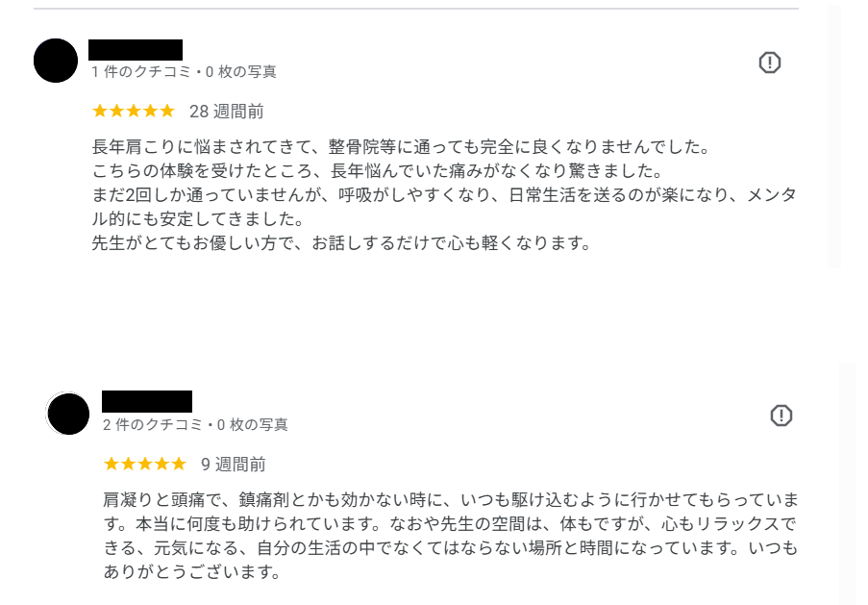Open the profile picture of the 2 件のクチコミ reviewer

[x=68, y=414]
